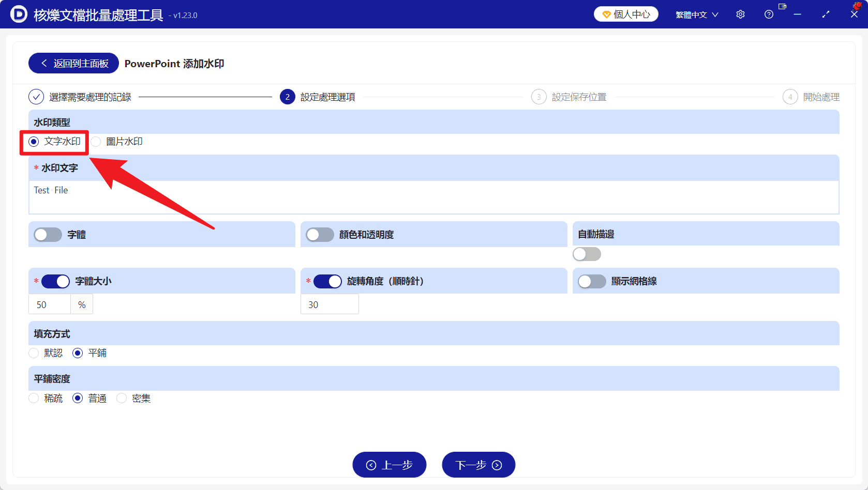Click the mini window icon in title bar

[782, 7]
